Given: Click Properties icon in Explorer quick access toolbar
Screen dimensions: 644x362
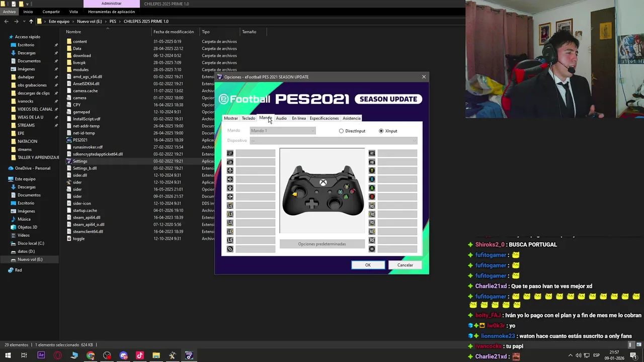Looking at the screenshot, I should pos(14,4).
